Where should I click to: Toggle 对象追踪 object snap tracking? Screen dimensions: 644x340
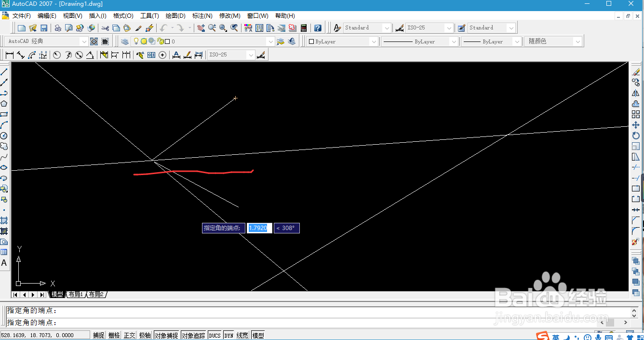click(x=193, y=335)
